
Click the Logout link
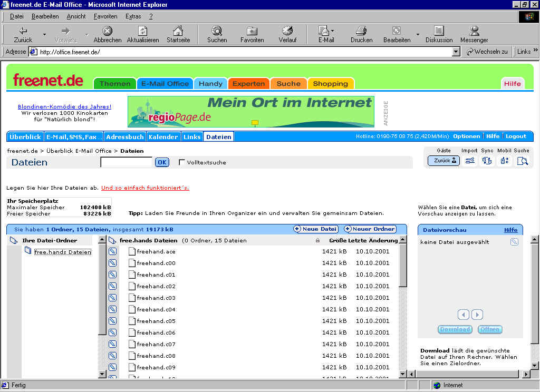[x=516, y=136]
